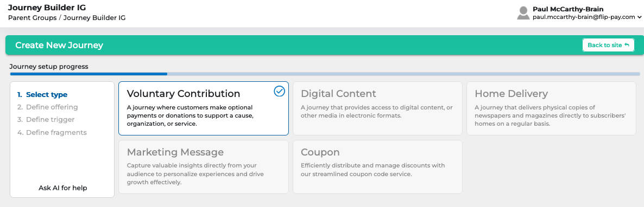
Task: Click the Create New Journey header banner
Action: click(x=321, y=45)
